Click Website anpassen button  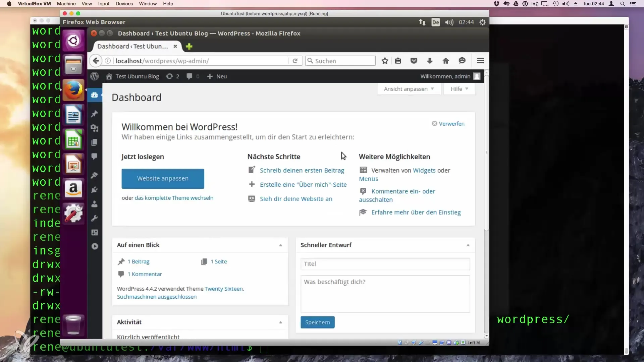pos(163,179)
